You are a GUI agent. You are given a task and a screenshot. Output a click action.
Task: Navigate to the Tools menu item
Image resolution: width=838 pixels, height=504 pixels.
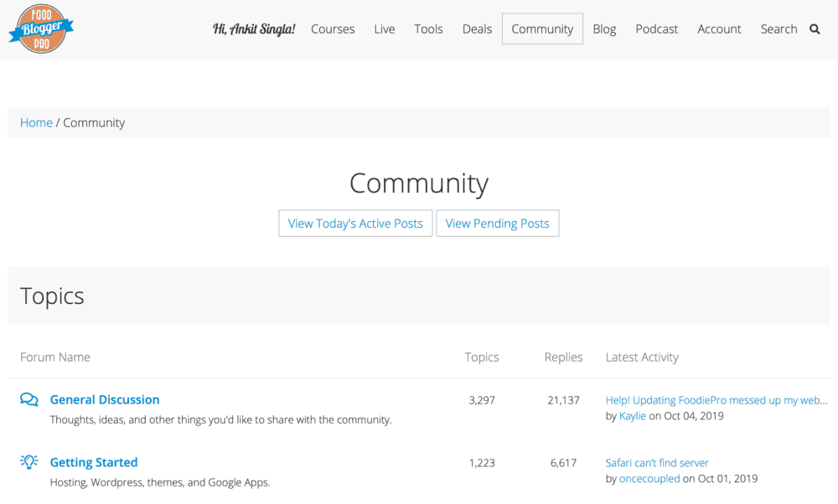click(x=428, y=28)
